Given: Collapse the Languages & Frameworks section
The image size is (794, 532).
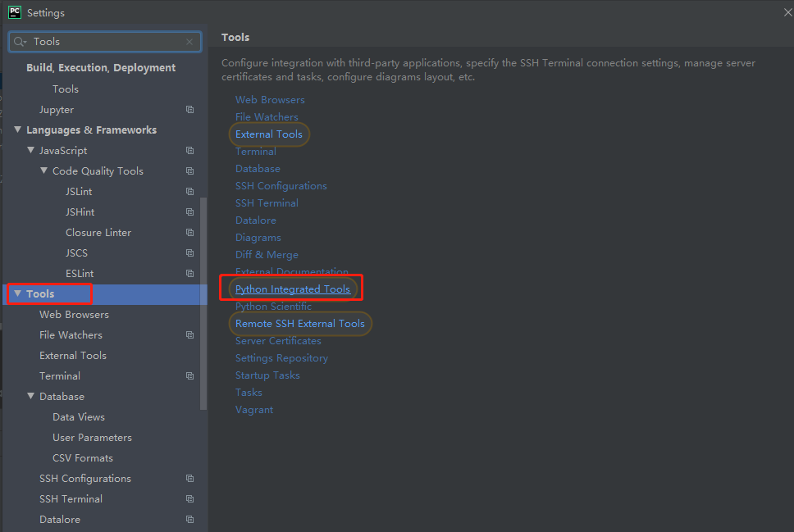Looking at the screenshot, I should 18,130.
